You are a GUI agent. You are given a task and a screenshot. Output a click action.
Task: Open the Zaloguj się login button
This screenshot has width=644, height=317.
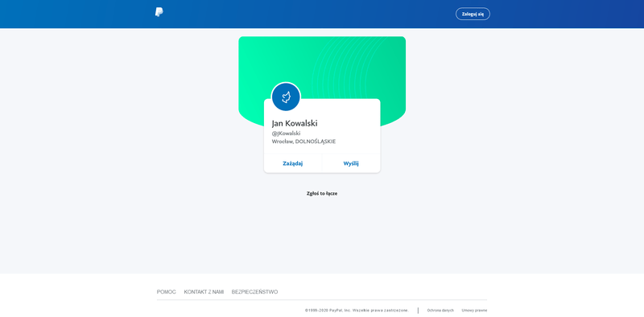coord(473,14)
